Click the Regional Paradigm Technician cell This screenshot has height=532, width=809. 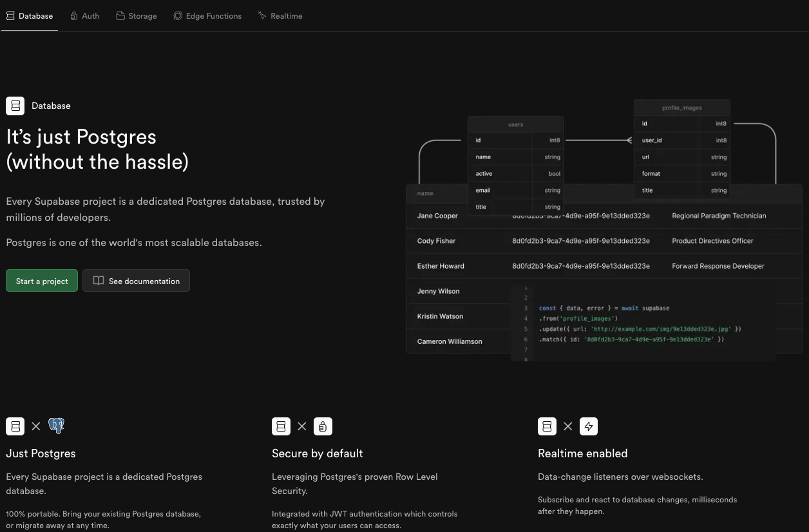[x=719, y=216]
